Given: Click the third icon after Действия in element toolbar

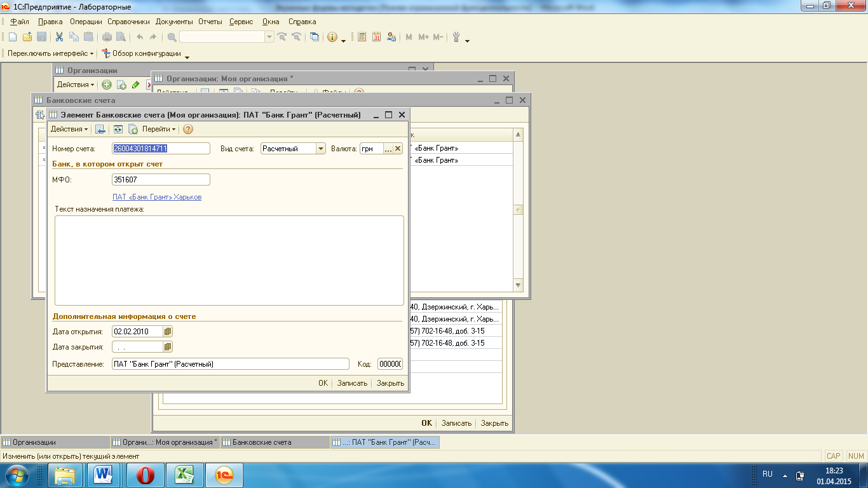Looking at the screenshot, I should [x=133, y=129].
